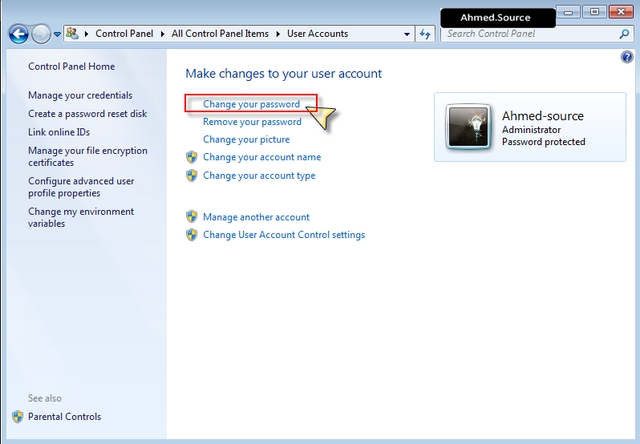Open Control Panel Home

pyautogui.click(x=71, y=67)
